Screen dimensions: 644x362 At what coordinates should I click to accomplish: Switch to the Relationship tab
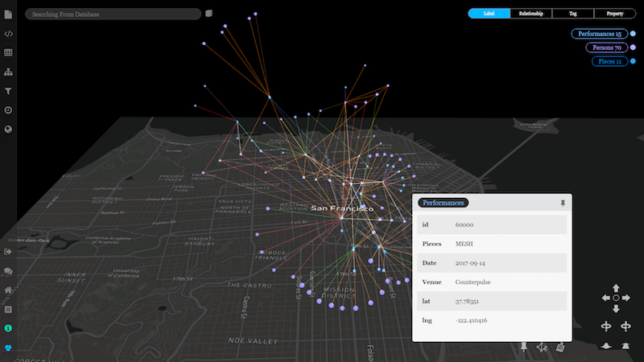(x=531, y=14)
